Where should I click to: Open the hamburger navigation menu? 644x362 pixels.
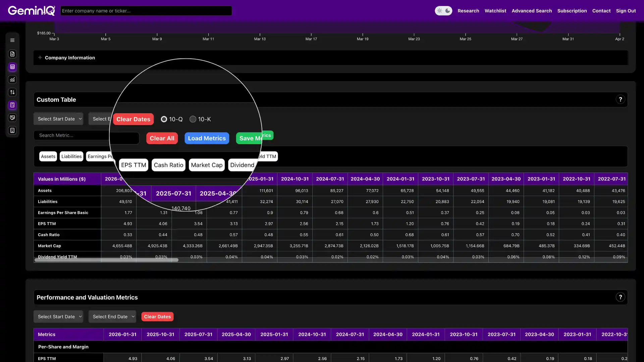point(12,40)
